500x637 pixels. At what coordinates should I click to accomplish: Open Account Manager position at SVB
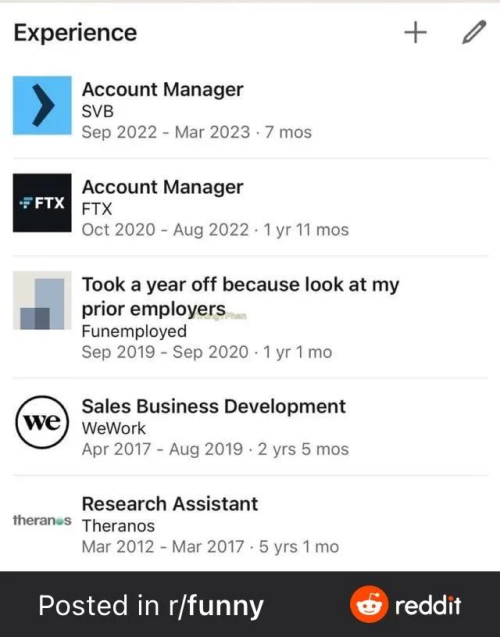pos(162,89)
